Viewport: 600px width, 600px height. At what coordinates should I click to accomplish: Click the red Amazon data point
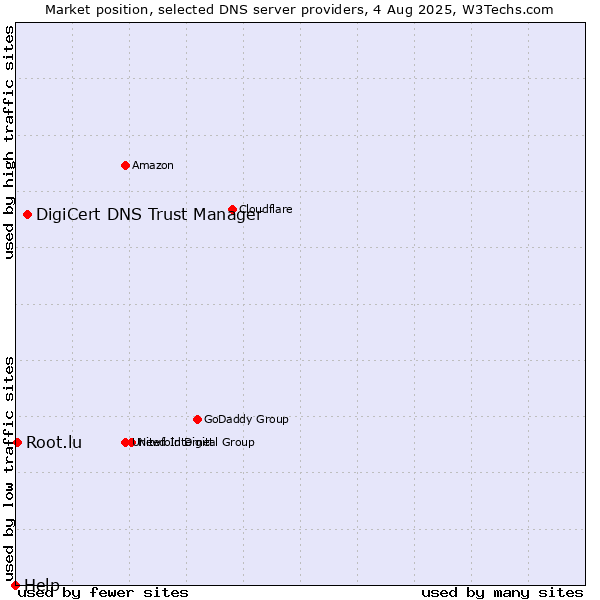pos(125,165)
